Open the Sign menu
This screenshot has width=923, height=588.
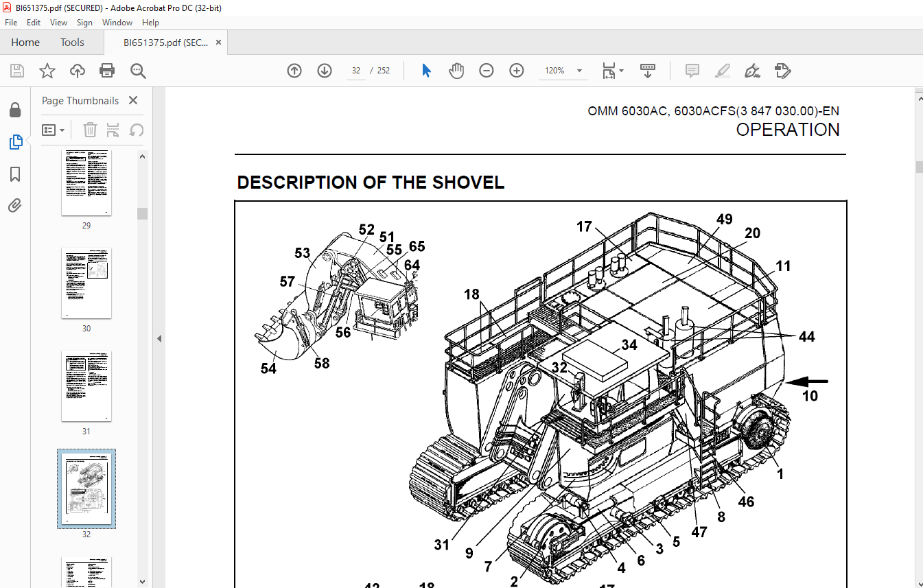coord(84,23)
